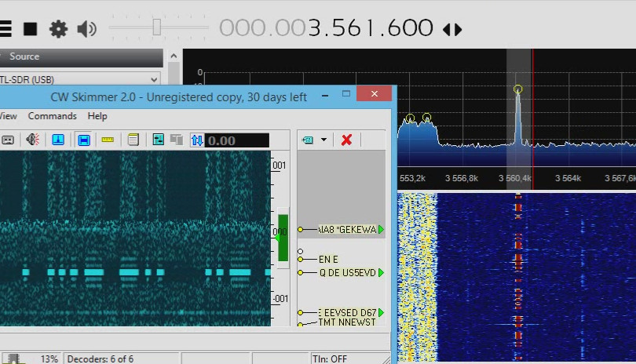This screenshot has height=364, width=636.
Task: Click the 'Decoders: 6 of 6' status entry
Action: (x=101, y=359)
